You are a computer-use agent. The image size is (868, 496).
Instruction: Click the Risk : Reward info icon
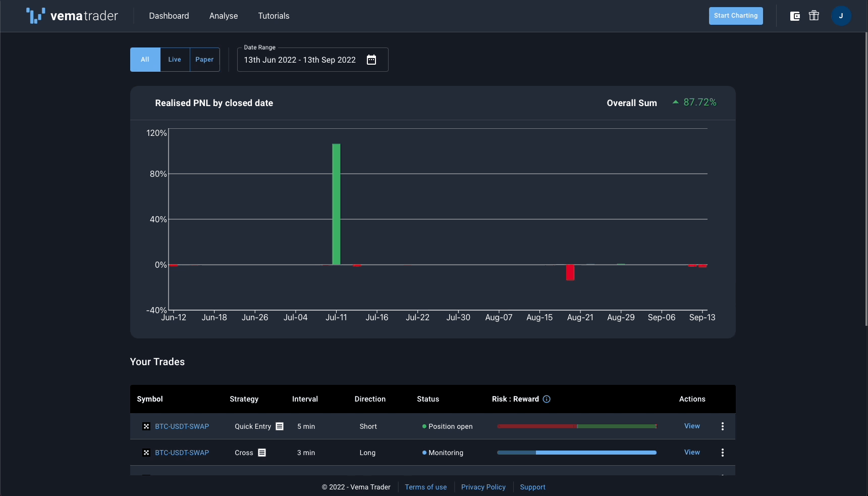pyautogui.click(x=547, y=399)
